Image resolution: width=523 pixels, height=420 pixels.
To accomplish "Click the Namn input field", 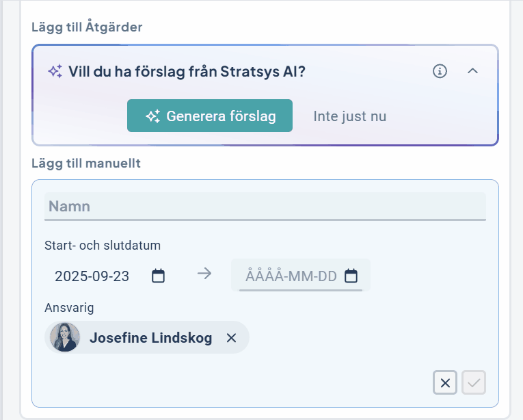I will [x=265, y=206].
